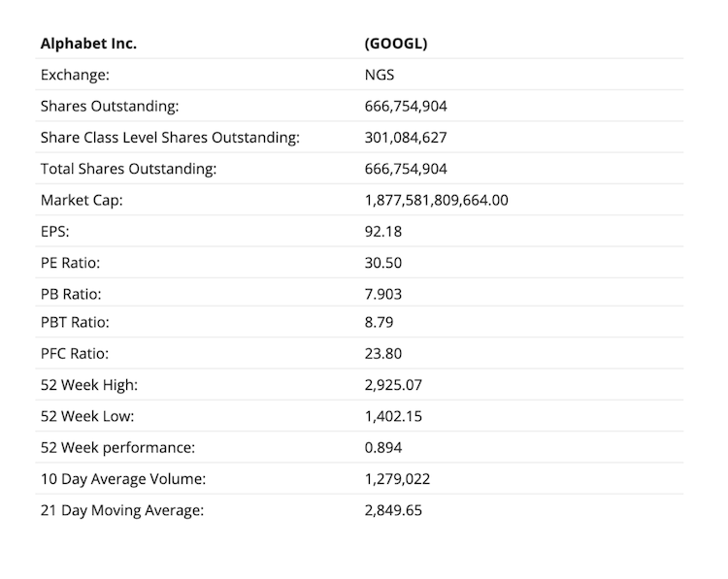This screenshot has width=728, height=579.
Task: Select the PBT Ratio value 8.79
Action: pos(379,322)
